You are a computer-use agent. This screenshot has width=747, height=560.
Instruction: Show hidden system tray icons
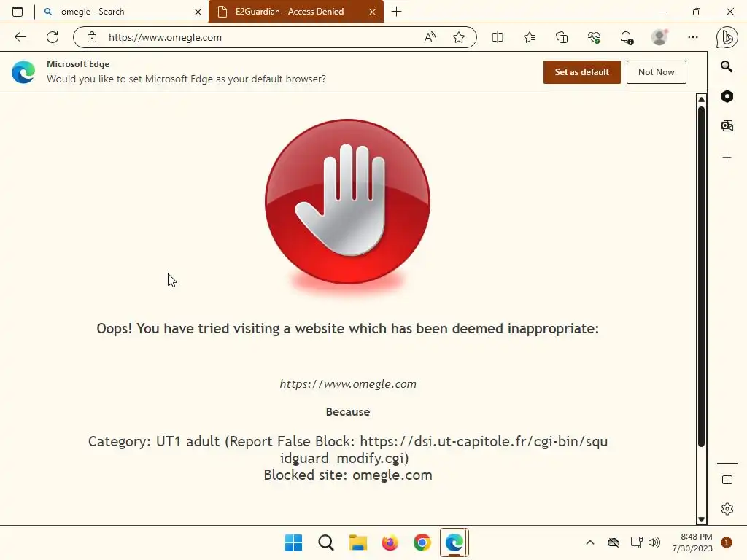(x=589, y=542)
